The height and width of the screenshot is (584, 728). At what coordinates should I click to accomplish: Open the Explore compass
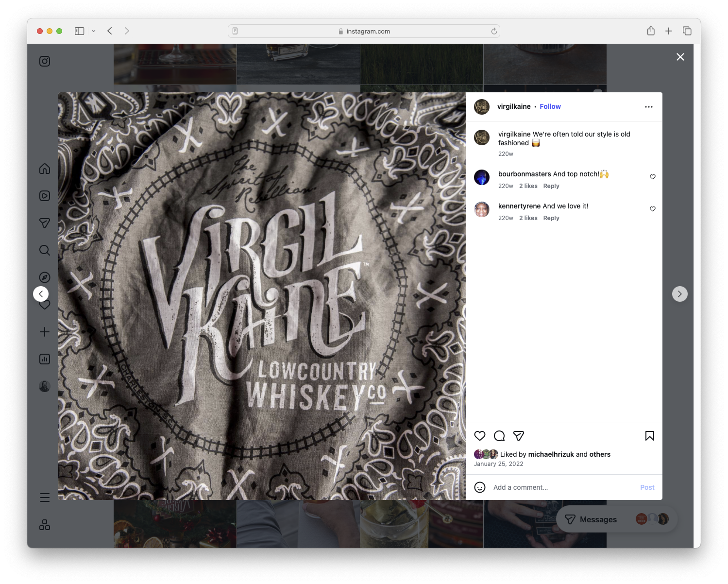pyautogui.click(x=44, y=277)
